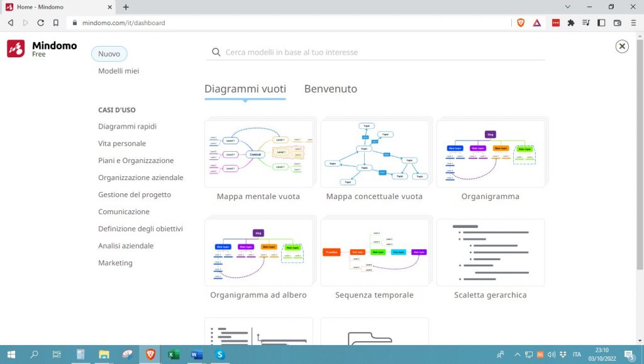Bookmark this page via the bookmark icon

(x=56, y=22)
